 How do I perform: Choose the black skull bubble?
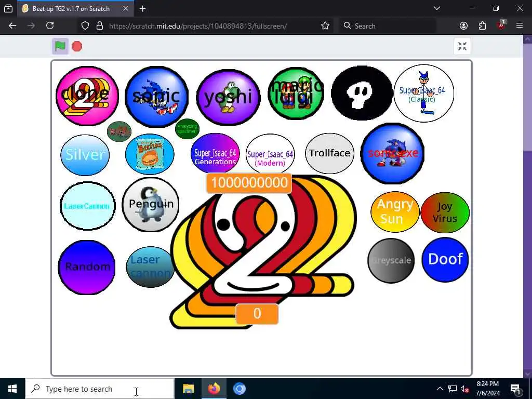tap(362, 93)
